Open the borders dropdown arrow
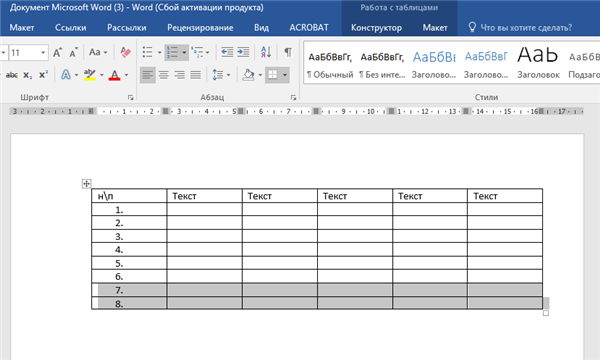This screenshot has height=360, width=600. (x=285, y=75)
